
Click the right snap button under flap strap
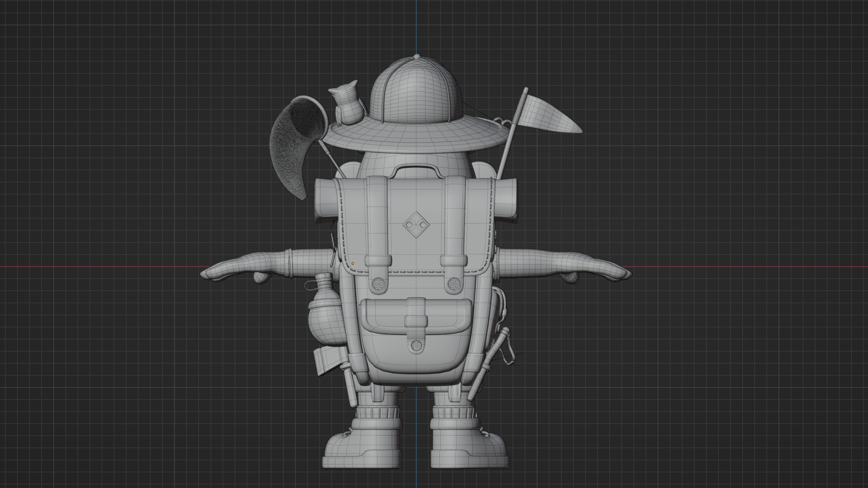click(453, 284)
